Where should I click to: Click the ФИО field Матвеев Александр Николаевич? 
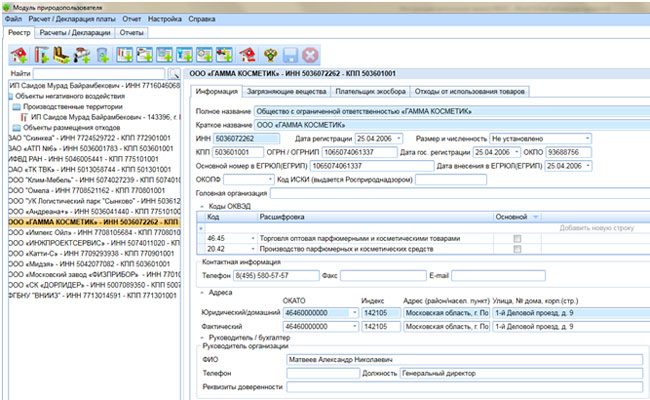tap(464, 359)
